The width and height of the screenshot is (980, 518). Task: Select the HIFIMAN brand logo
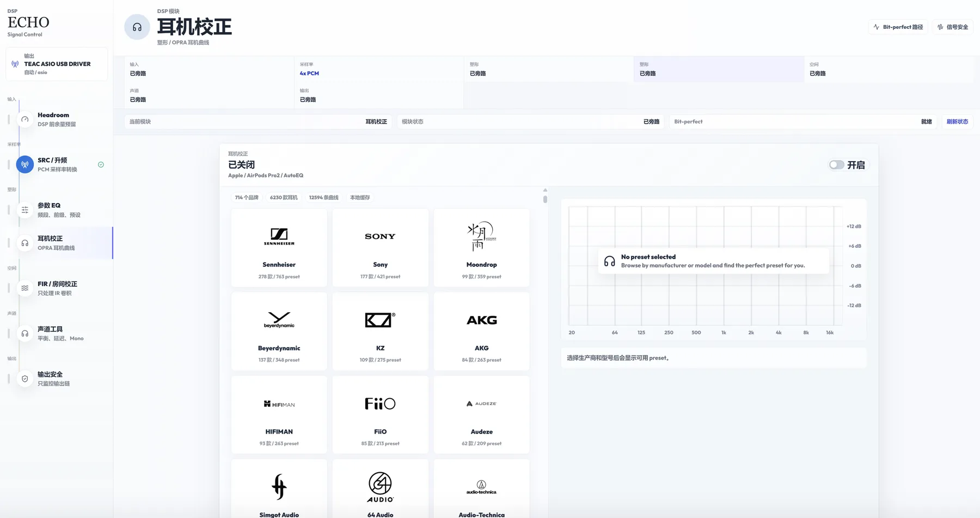[x=279, y=404]
